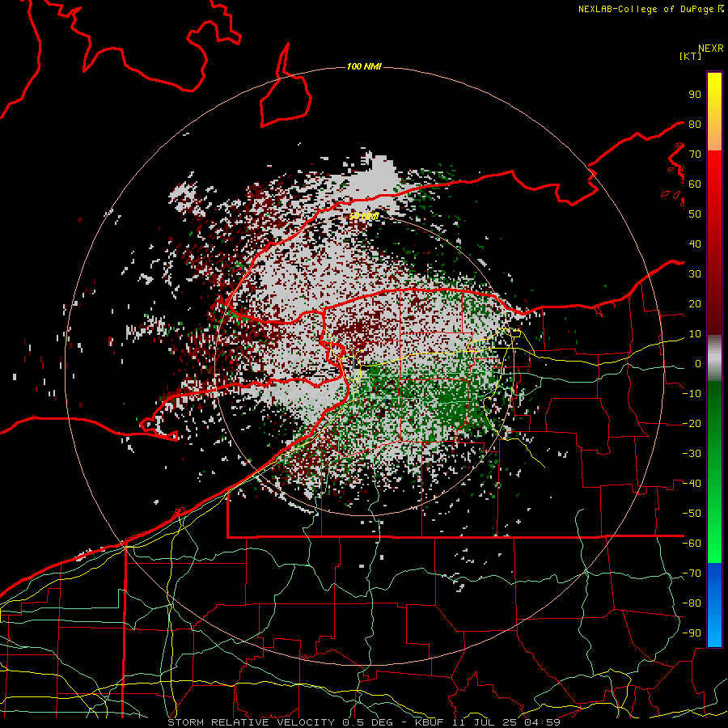Click the -90 value on the velocity scale
Viewport: 728px width, 728px height.
point(692,633)
